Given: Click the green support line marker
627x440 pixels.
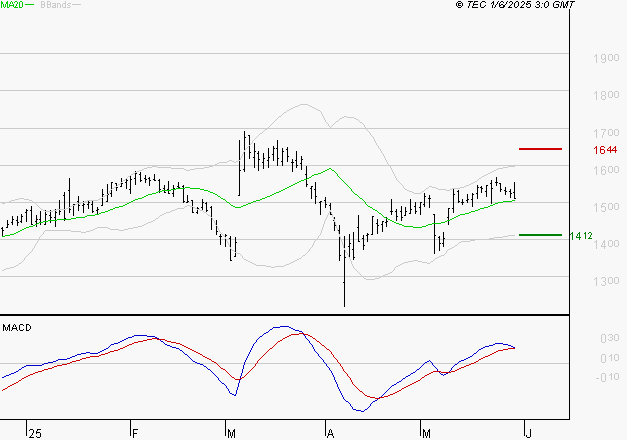Looking at the screenshot, I should 540,235.
